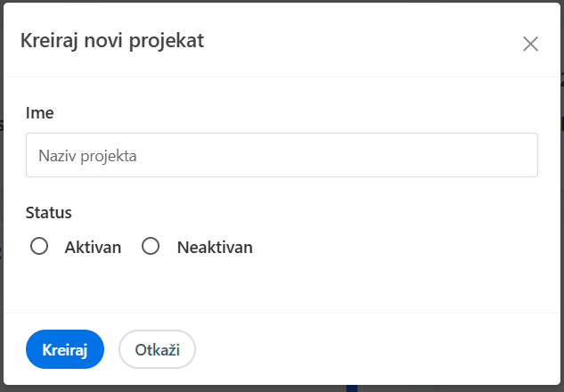This screenshot has width=564, height=392.
Task: Choose the Aktivan status circle
Action: (39, 247)
